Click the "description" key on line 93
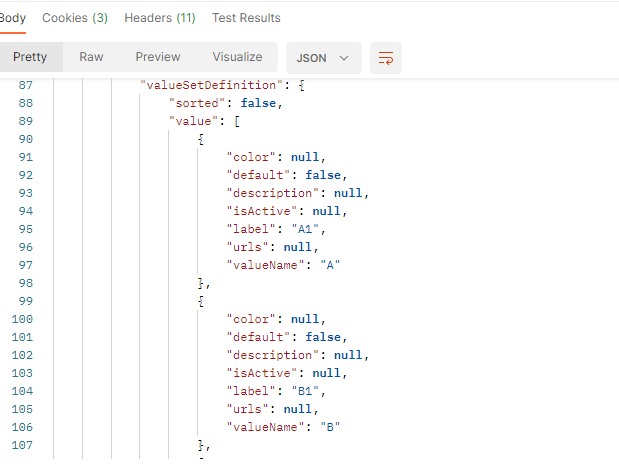 click(x=272, y=193)
